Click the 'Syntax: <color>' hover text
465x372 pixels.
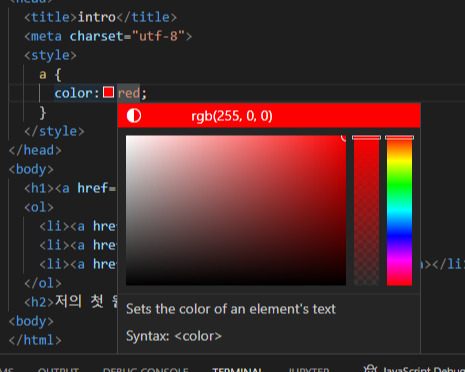click(174, 336)
